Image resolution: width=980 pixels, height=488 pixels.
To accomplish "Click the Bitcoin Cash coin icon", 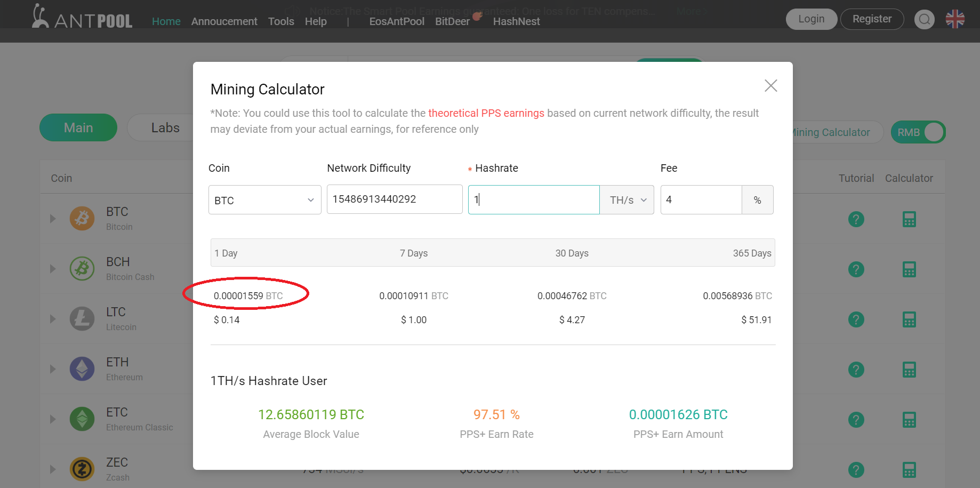I will coord(82,269).
